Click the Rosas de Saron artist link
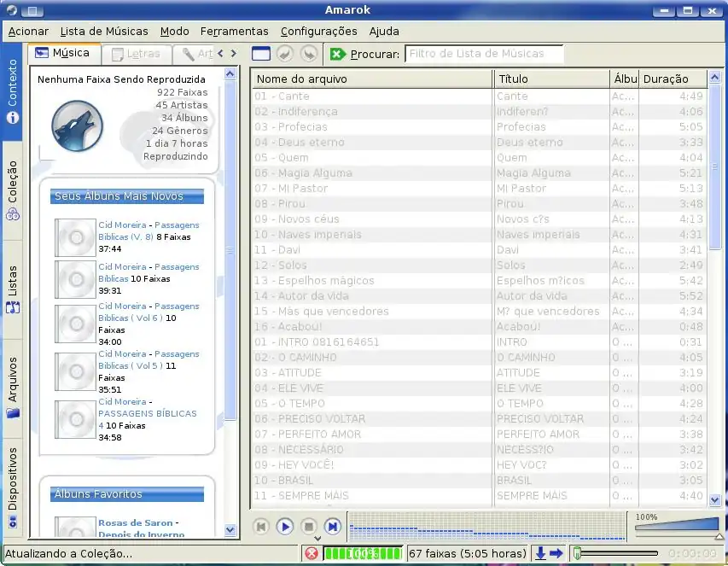The image size is (728, 566). 135,522
